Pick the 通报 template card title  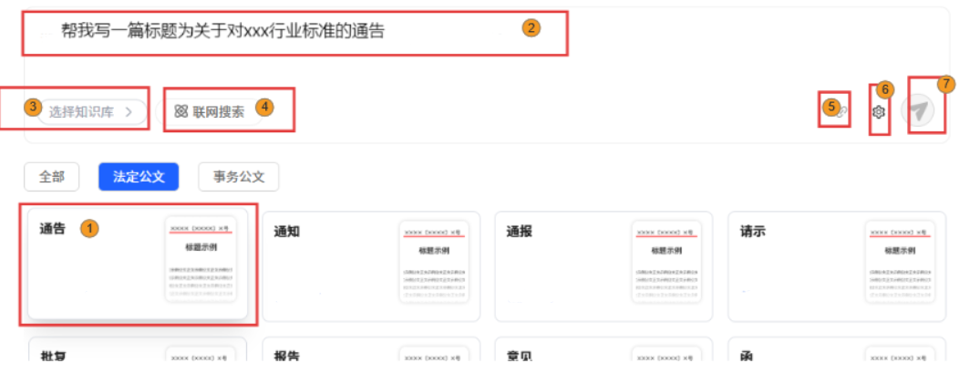point(520,232)
